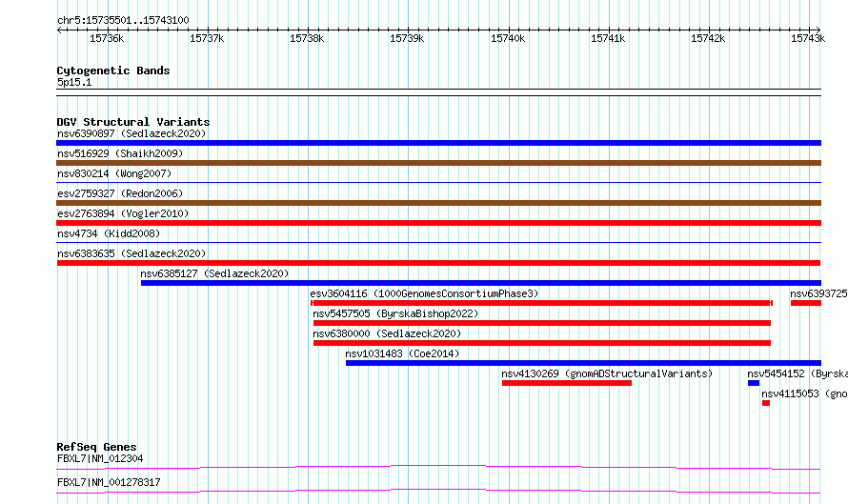
Task: Open the nsv6390897 (Sedlazeck2020) label
Action: point(131,133)
